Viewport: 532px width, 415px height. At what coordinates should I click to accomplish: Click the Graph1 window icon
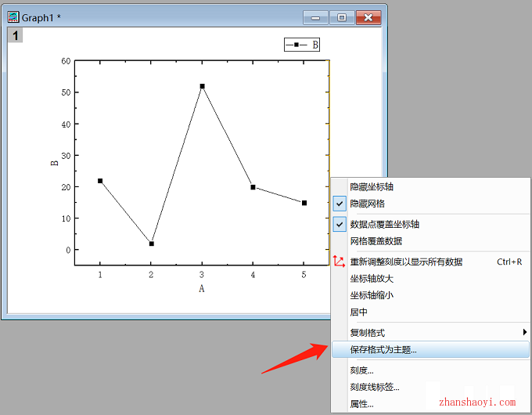click(13, 16)
